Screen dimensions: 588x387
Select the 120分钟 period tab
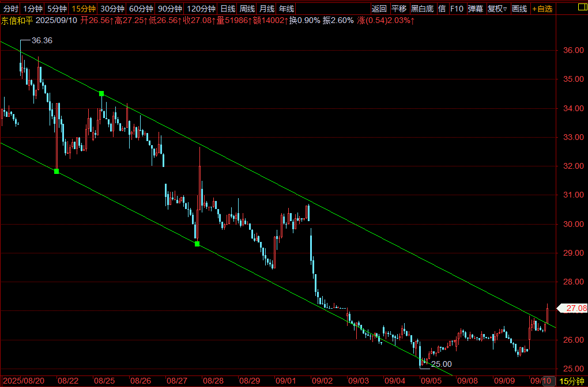click(x=201, y=9)
